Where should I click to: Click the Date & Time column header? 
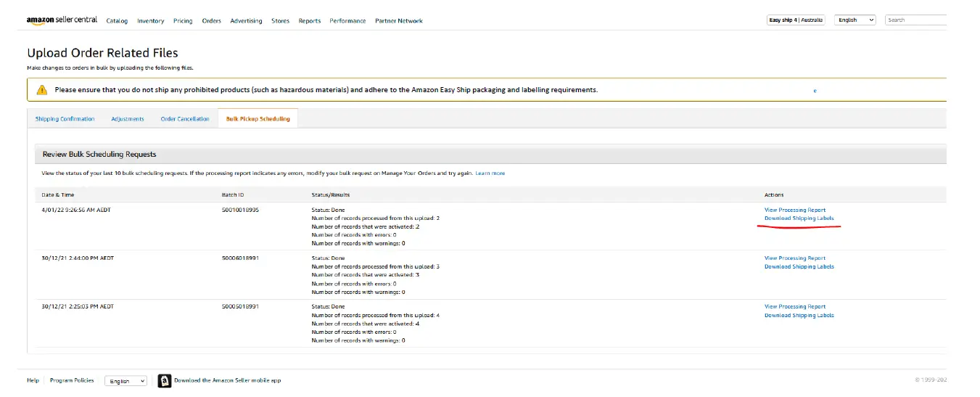tap(58, 195)
